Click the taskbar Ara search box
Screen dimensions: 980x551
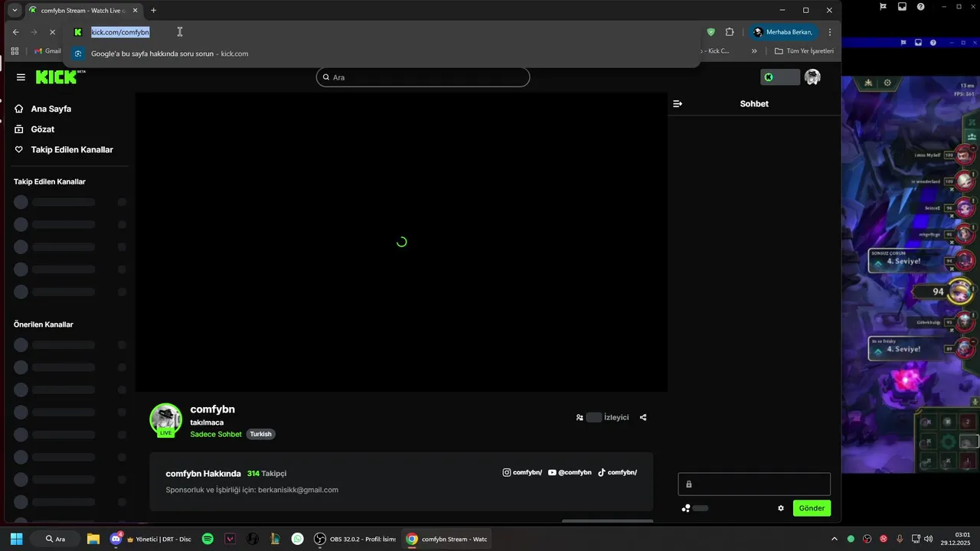55,539
